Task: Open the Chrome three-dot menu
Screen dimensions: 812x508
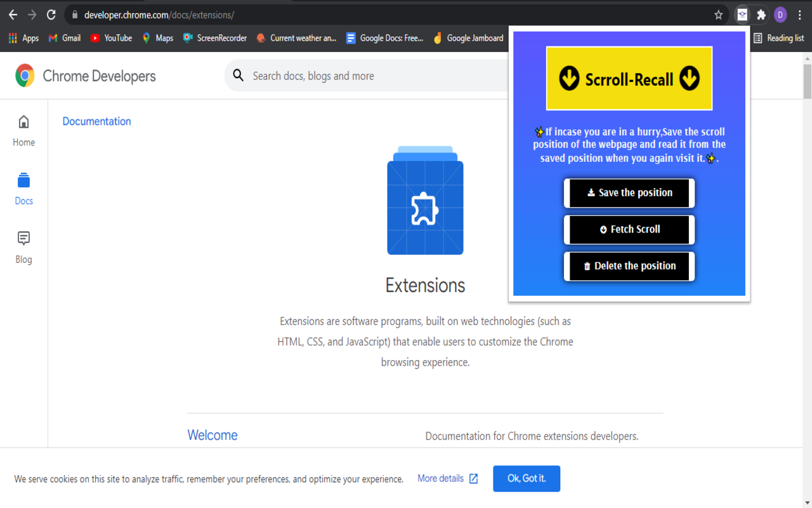Action: pos(799,15)
